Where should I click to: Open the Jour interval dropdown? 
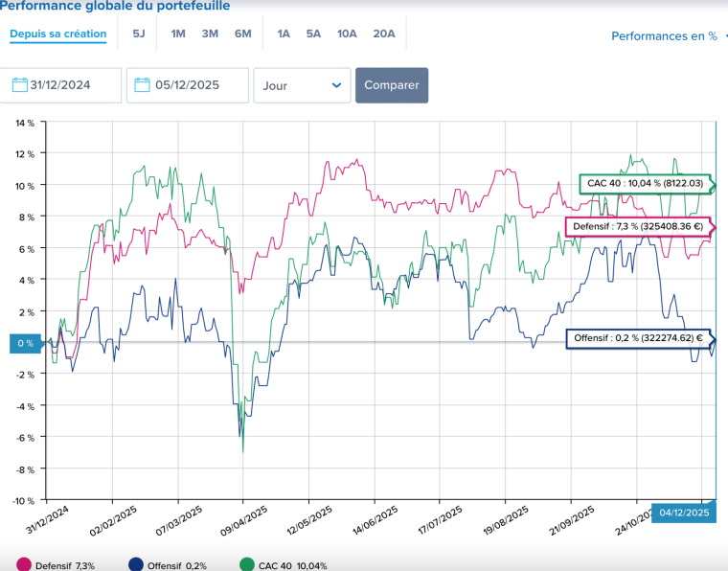[x=302, y=85]
